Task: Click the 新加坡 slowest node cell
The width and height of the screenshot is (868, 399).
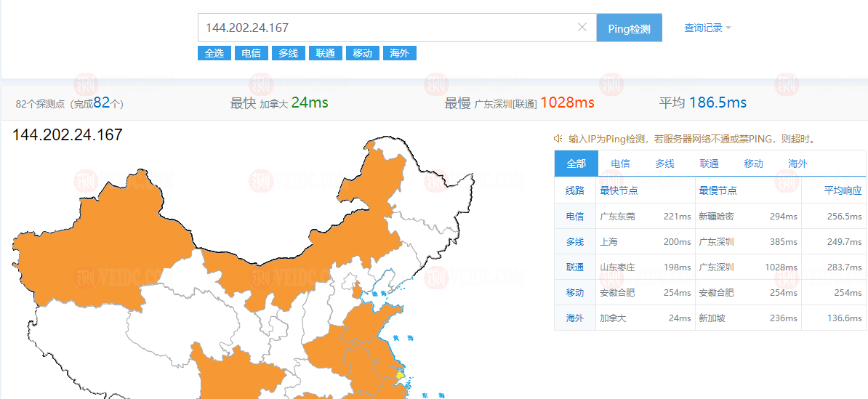Action: 712,318
